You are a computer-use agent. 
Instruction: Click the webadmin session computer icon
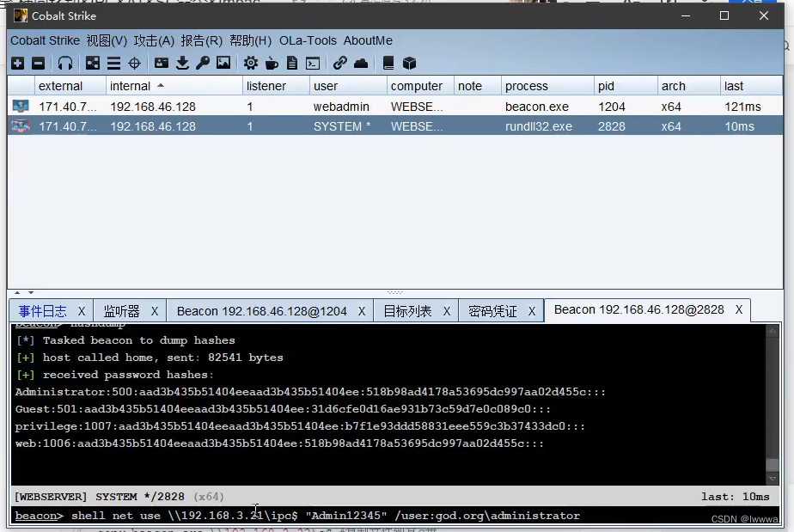(x=21, y=107)
